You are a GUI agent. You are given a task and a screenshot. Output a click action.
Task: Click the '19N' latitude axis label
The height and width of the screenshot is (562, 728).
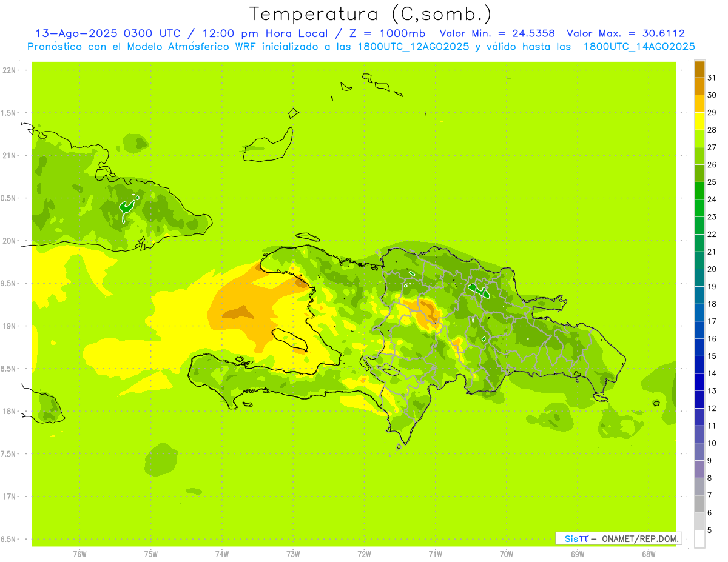(x=10, y=326)
